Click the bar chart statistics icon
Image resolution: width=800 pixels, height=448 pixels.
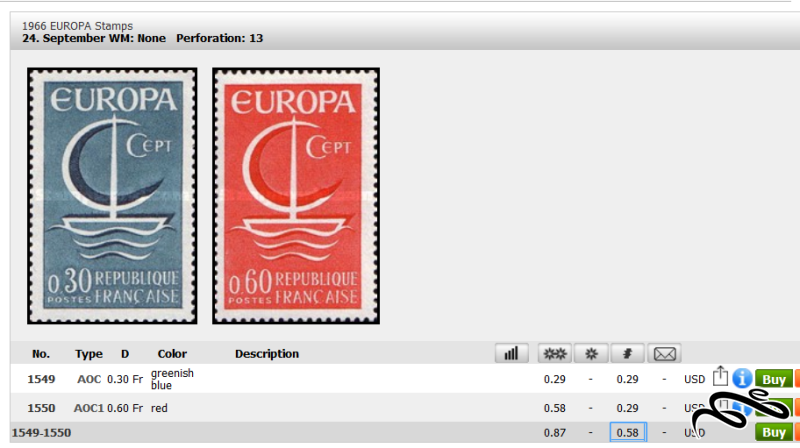click(511, 354)
